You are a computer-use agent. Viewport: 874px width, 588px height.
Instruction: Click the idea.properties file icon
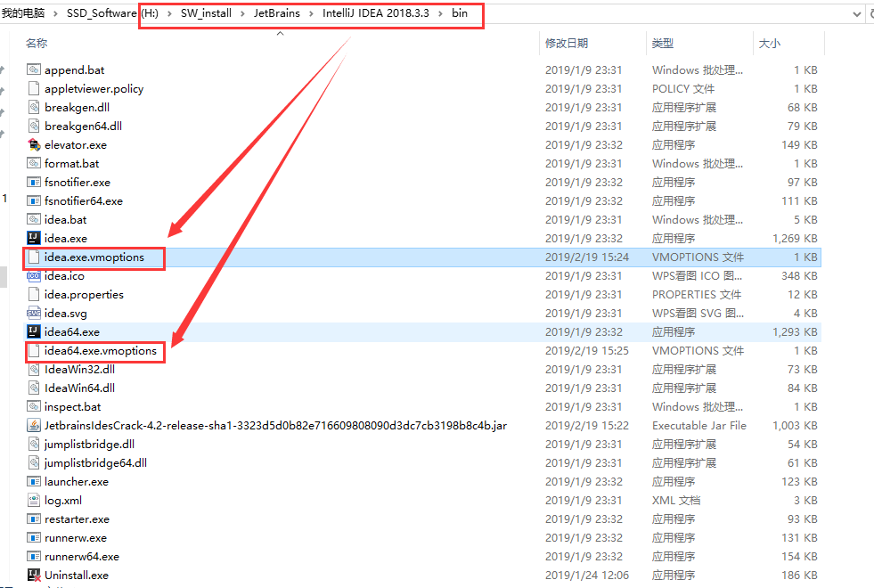(34, 294)
